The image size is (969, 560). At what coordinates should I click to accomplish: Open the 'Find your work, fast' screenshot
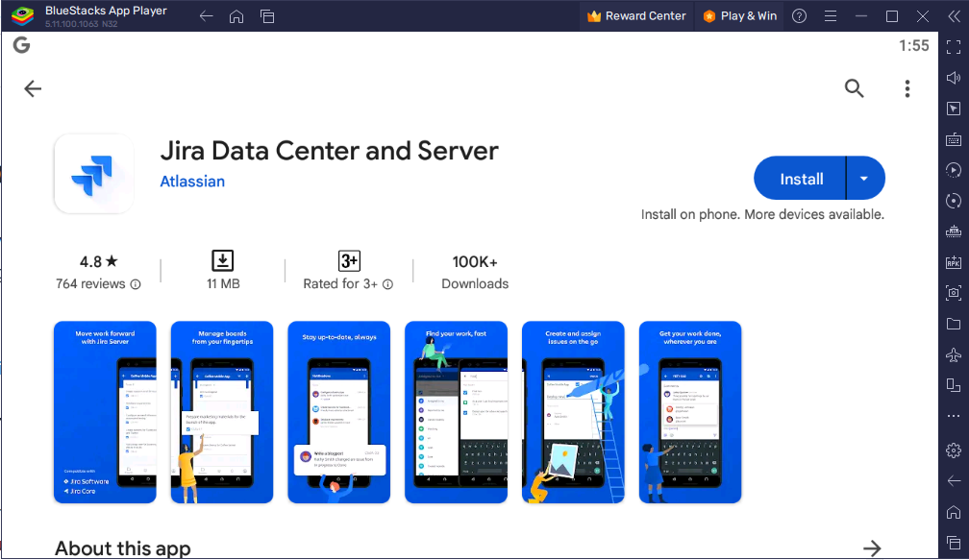456,412
